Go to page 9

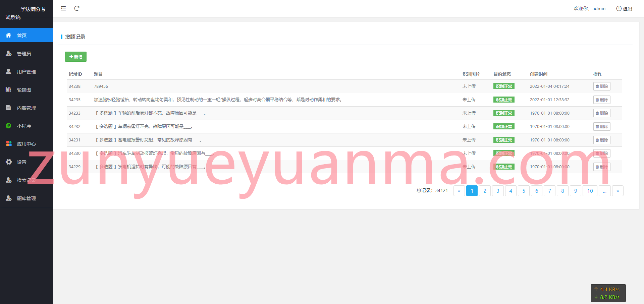click(x=576, y=191)
